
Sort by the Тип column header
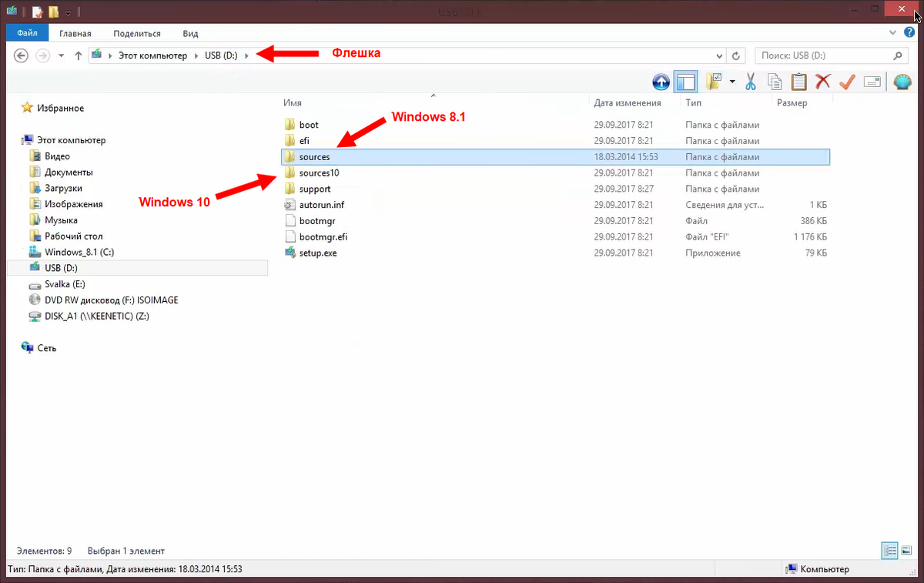pyautogui.click(x=693, y=102)
